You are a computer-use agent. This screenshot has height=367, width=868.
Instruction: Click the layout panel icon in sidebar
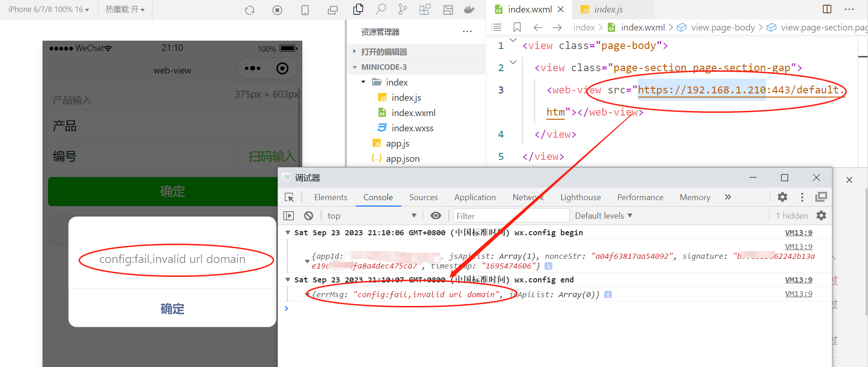pos(448,10)
